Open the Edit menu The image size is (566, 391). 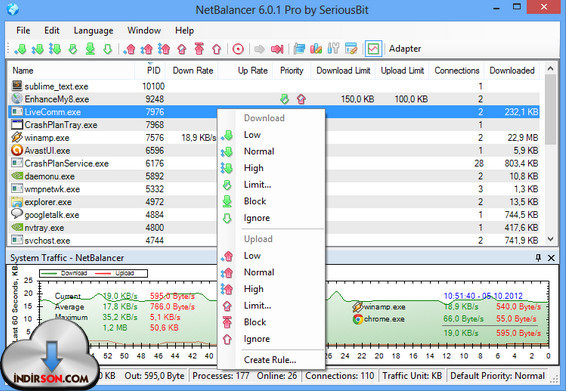(x=52, y=31)
